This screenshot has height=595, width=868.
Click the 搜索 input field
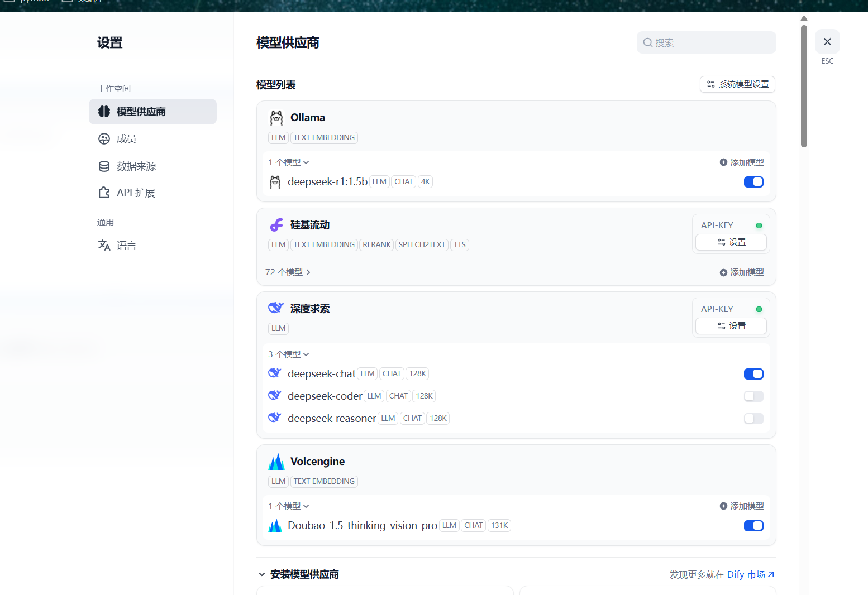coord(706,42)
